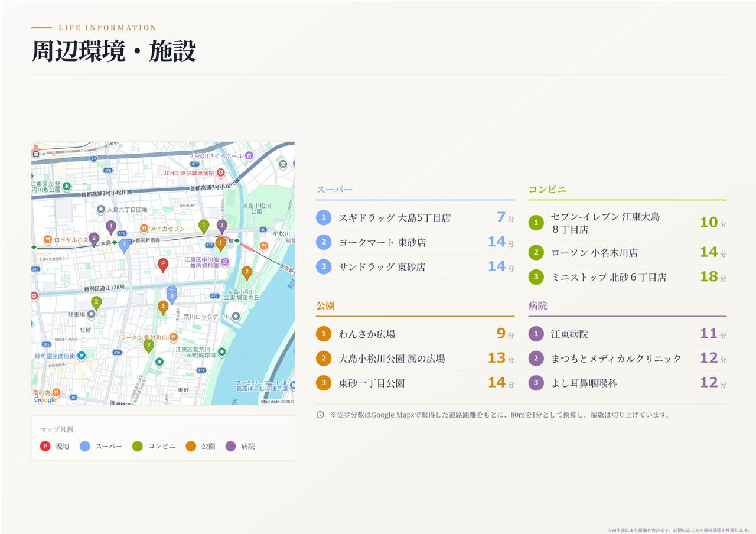Click the 周辺環境・施設 page title

(x=113, y=51)
